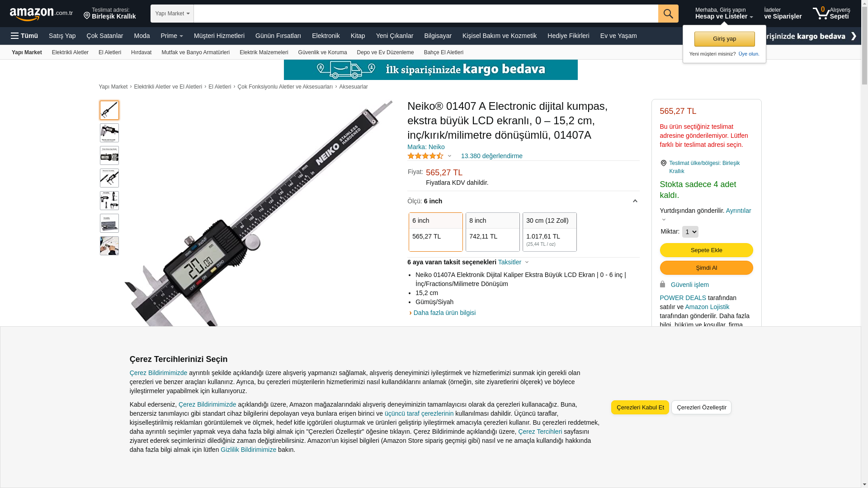Click the Amazon.com.tr logo
The image size is (868, 488).
coord(41,14)
